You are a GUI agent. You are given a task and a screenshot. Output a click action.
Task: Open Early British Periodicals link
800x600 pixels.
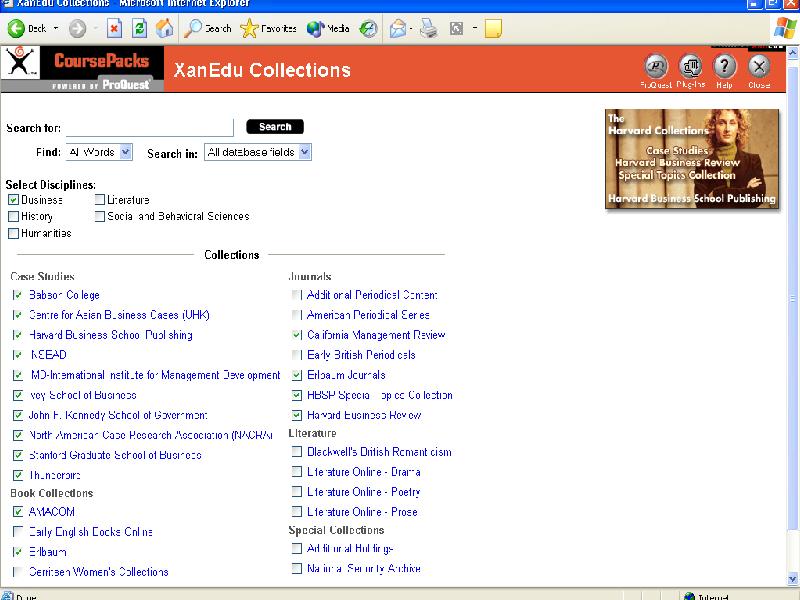(361, 355)
